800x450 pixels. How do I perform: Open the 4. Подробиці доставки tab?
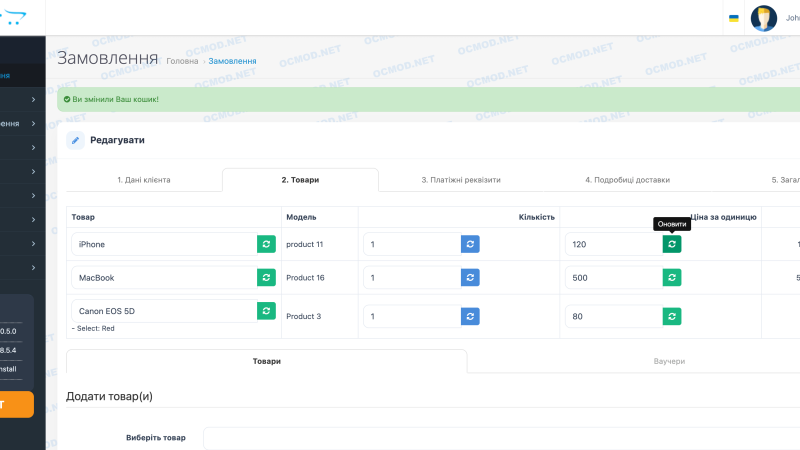click(628, 180)
